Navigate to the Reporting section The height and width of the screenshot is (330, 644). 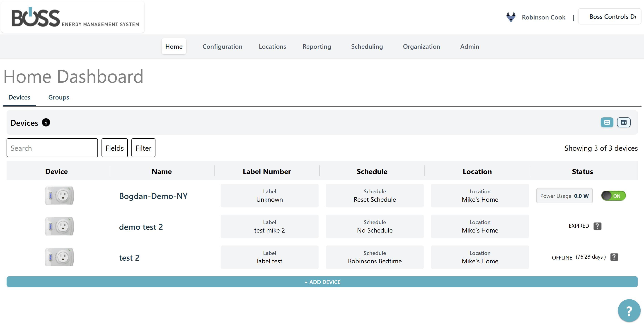317,46
